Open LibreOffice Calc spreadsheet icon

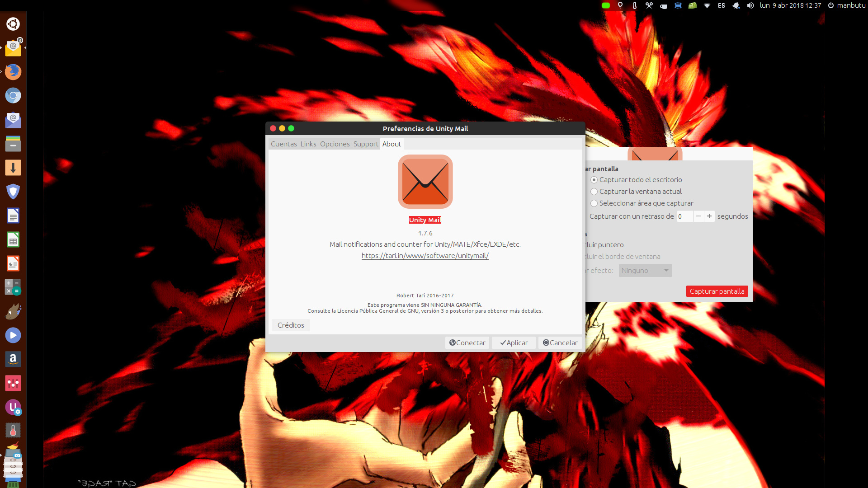click(13, 239)
